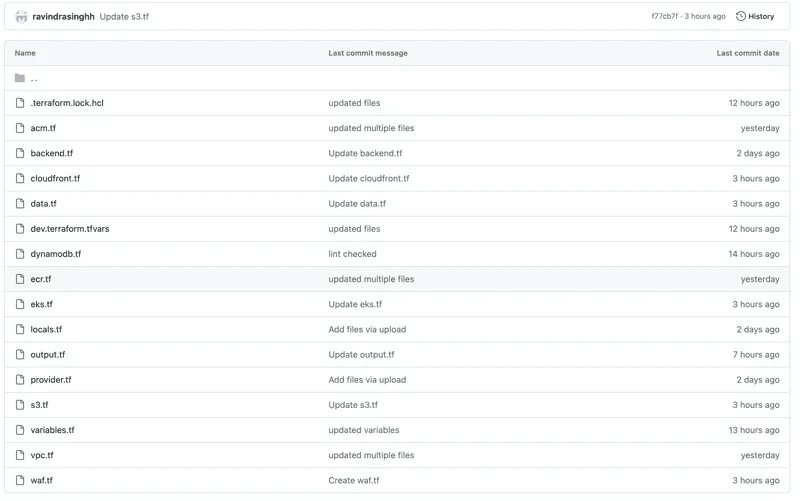The height and width of the screenshot is (501, 800).
Task: Open the latest commit message Update s3.tf
Action: pos(124,16)
